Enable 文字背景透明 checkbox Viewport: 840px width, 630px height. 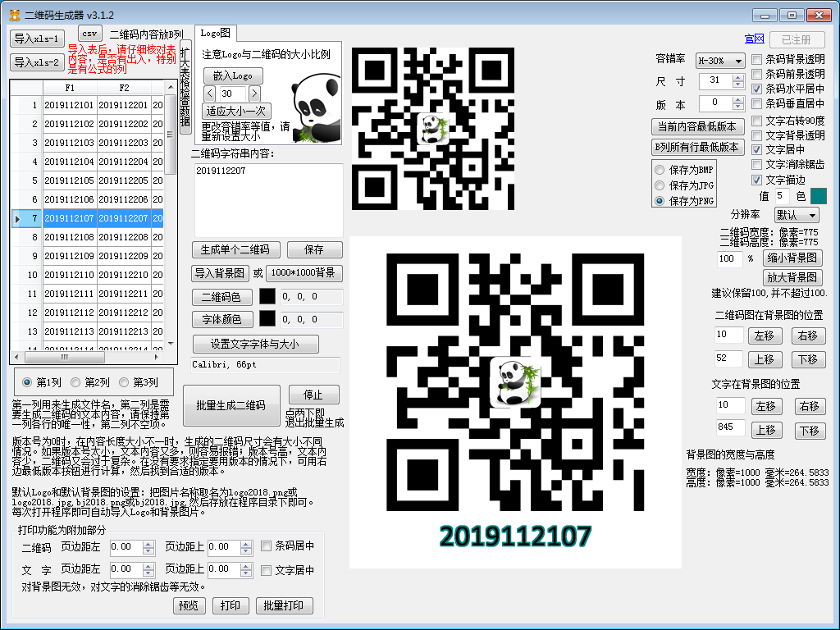756,135
